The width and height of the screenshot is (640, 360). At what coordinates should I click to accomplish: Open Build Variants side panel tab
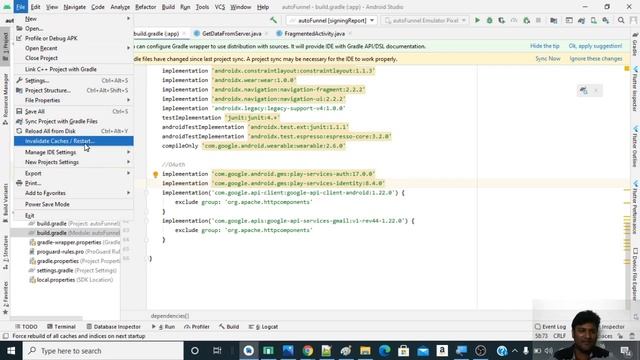(x=5, y=203)
